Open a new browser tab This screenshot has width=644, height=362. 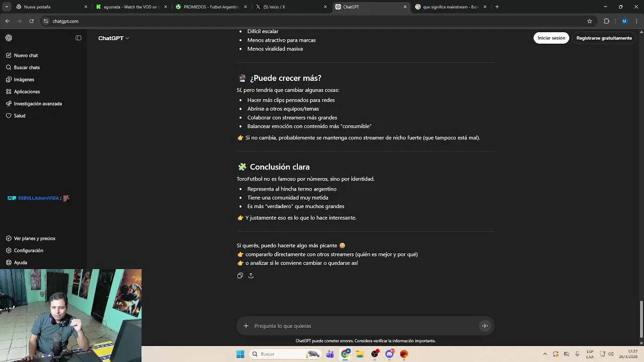497,7
